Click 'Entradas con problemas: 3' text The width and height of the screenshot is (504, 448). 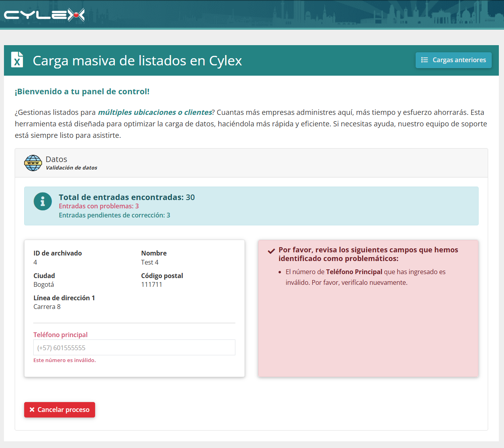99,206
